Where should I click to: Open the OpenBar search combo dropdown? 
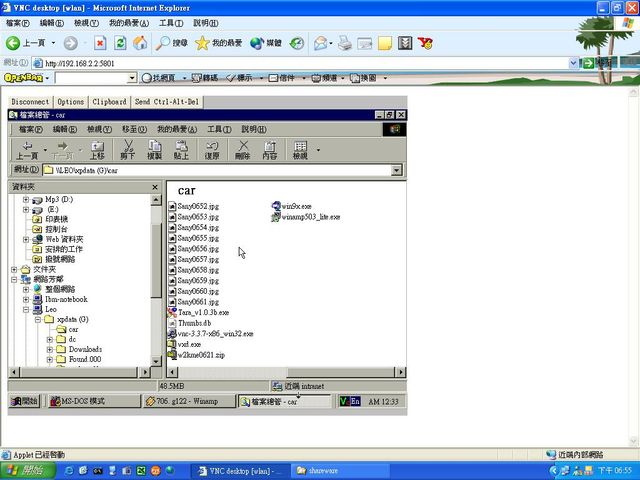(x=132, y=78)
